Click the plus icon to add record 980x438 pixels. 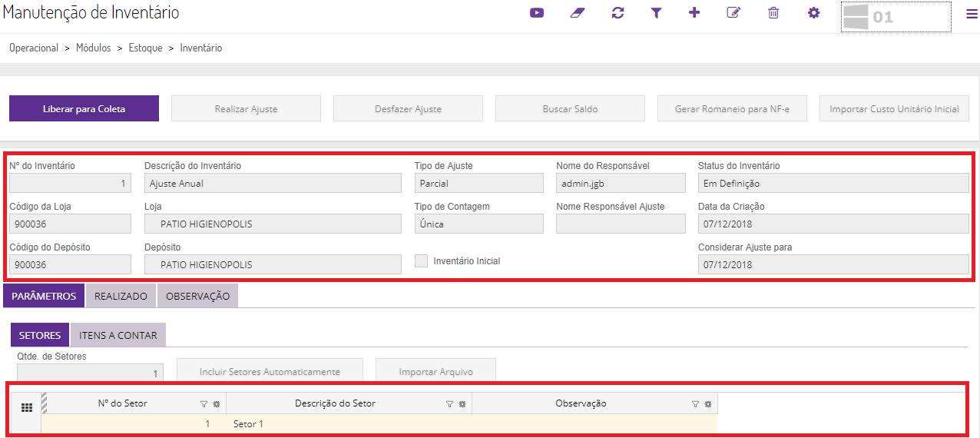coord(694,13)
